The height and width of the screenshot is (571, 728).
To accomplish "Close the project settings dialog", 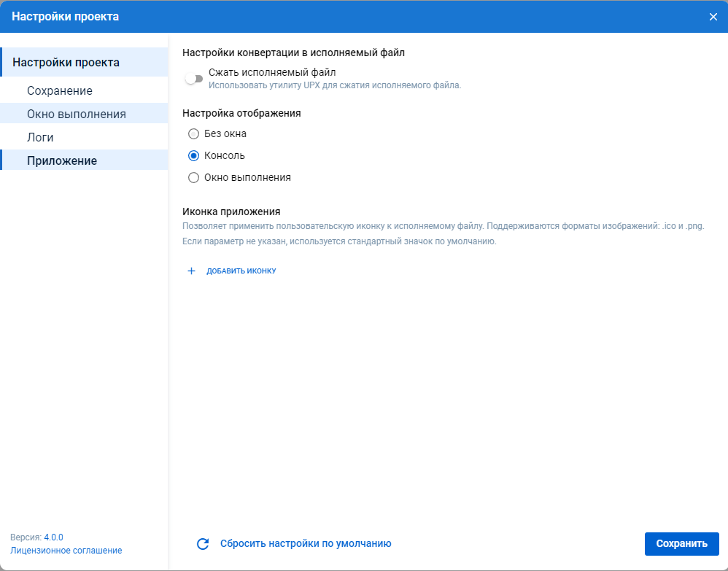I will pyautogui.click(x=713, y=17).
